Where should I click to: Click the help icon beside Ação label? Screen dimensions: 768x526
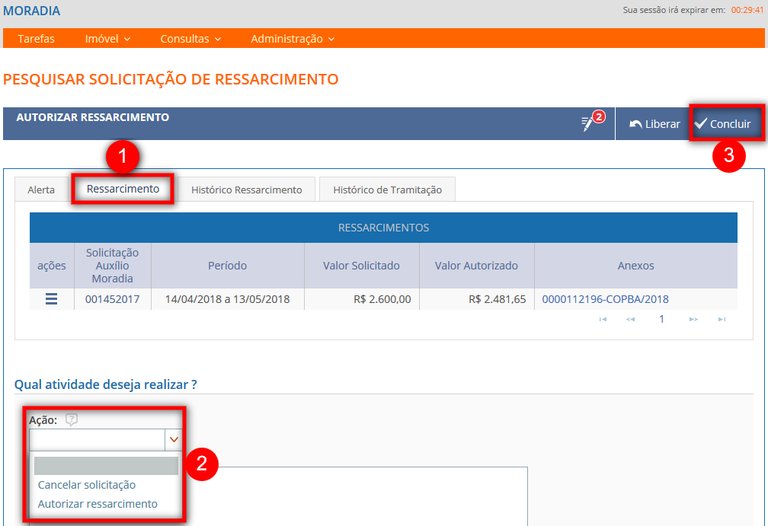pos(71,420)
